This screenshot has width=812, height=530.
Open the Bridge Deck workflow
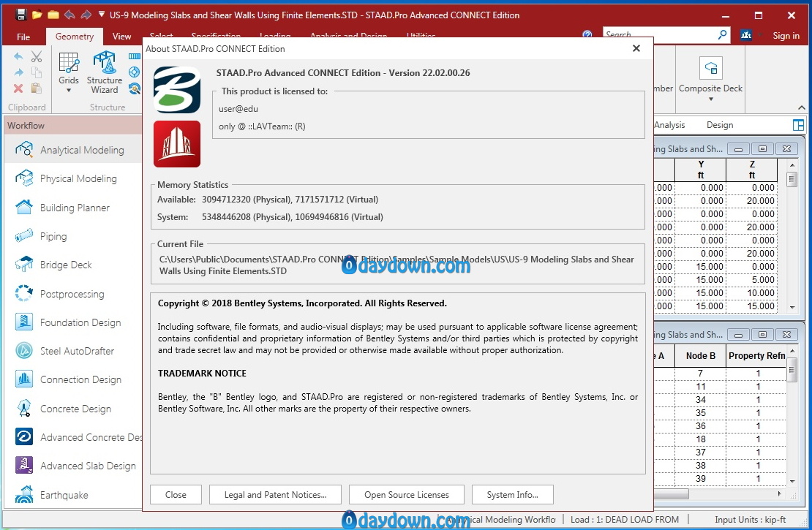(x=72, y=265)
